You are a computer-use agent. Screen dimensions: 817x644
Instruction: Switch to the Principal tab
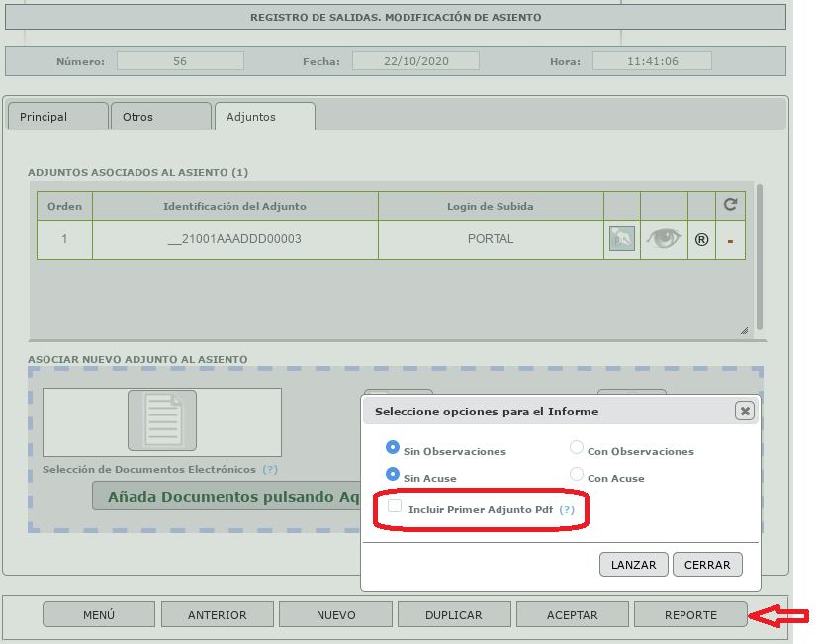[57, 116]
